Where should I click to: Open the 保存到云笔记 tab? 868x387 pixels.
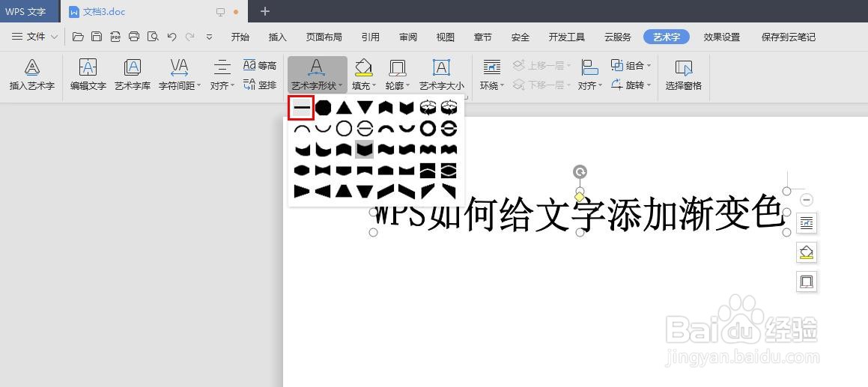coord(789,37)
